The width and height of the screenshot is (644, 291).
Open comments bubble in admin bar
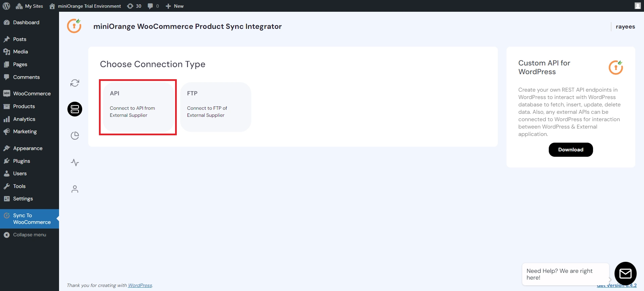[x=153, y=6]
